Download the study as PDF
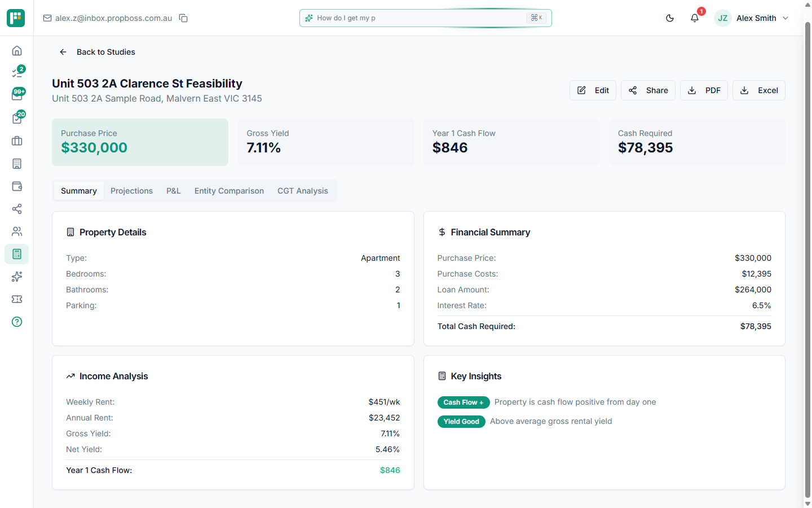The height and width of the screenshot is (508, 812). [x=704, y=90]
